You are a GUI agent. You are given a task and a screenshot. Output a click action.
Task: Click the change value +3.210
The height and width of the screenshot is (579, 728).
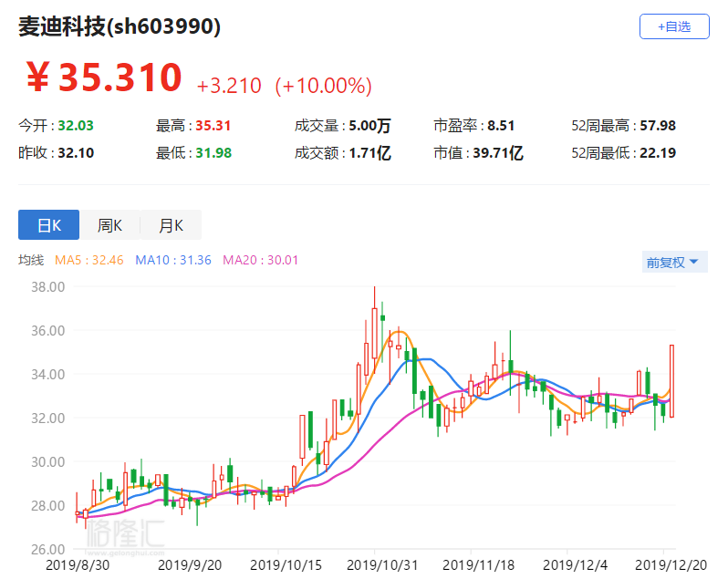click(229, 86)
